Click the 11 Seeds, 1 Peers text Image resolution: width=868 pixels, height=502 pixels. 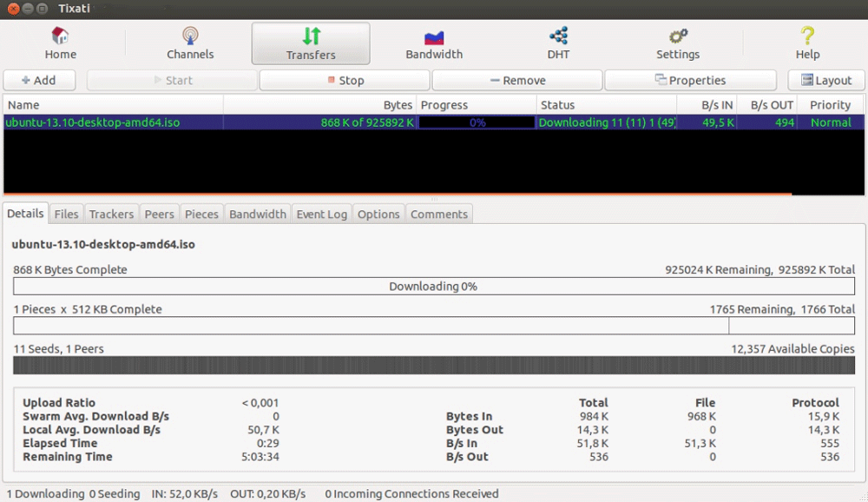coord(59,349)
